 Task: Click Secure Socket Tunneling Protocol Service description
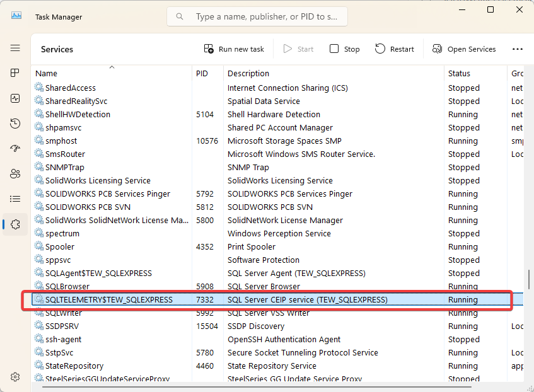tap(303, 353)
